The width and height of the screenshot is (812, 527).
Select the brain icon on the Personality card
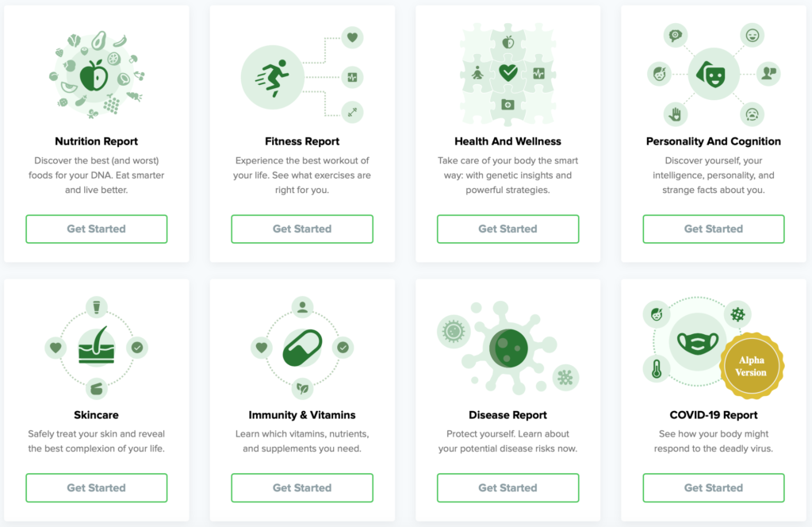(676, 35)
